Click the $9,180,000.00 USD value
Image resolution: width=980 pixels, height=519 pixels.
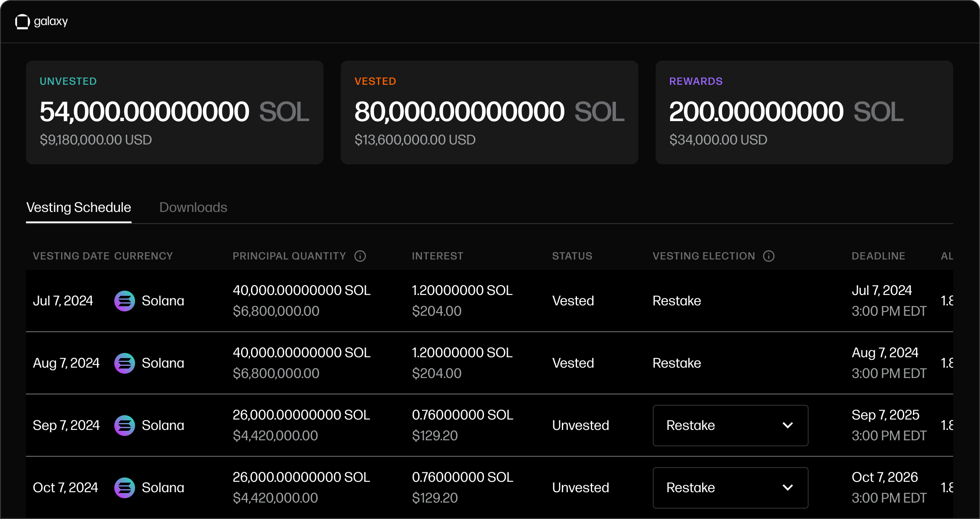(x=96, y=140)
